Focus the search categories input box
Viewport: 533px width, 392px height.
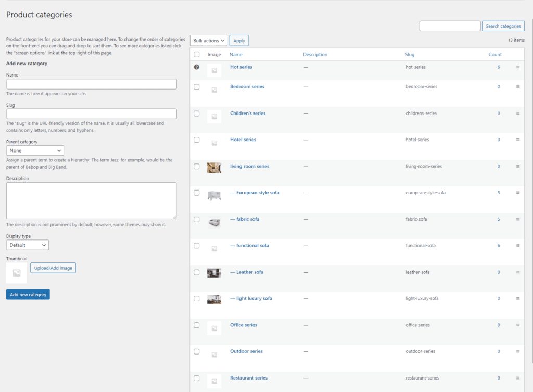(450, 26)
